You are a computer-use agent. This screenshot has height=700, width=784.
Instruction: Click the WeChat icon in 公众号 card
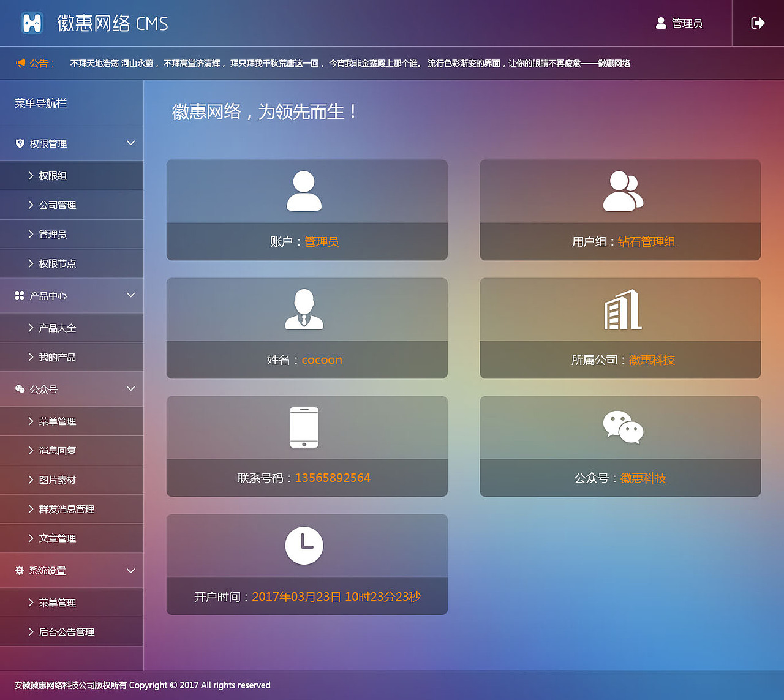pyautogui.click(x=623, y=427)
